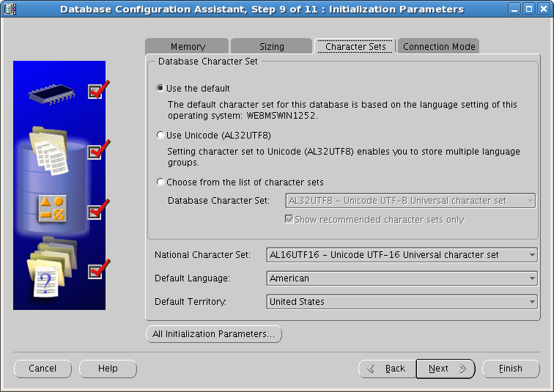The image size is (554, 392).
Task: Click the title bar application icon
Action: pyautogui.click(x=10, y=9)
